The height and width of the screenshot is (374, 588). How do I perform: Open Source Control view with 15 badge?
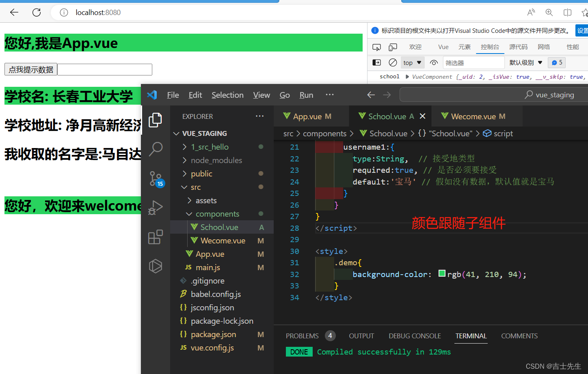click(156, 179)
